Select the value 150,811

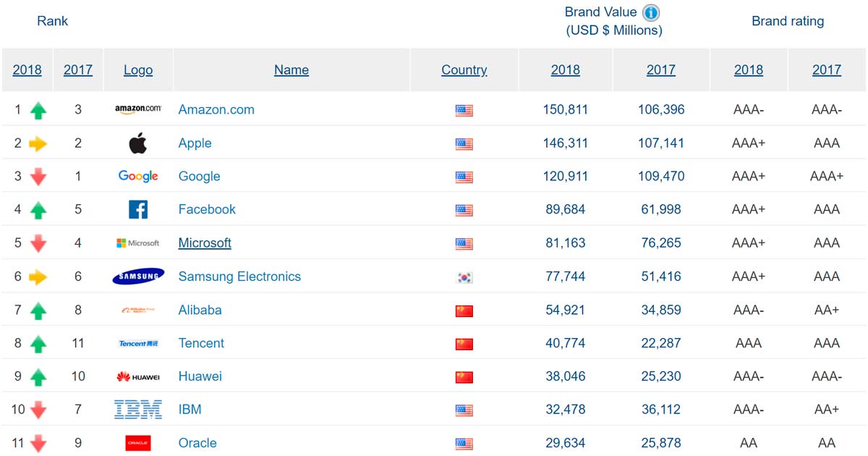566,110
